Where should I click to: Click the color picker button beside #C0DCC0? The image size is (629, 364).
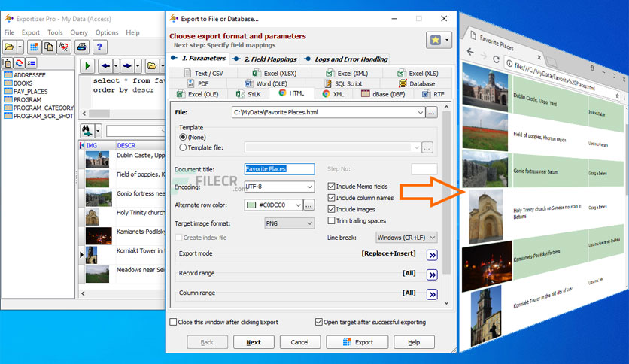(308, 205)
